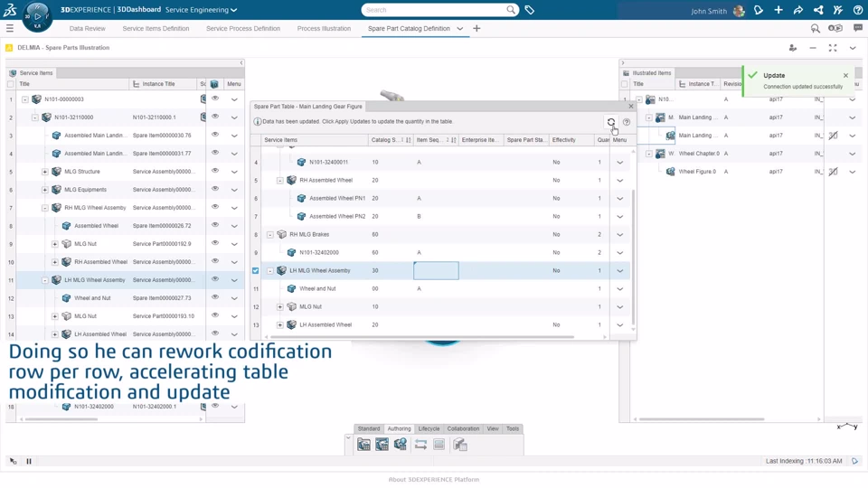Viewport: 868px width, 488px height.
Task: Click the help icon in Spare Part Table
Action: (x=627, y=122)
